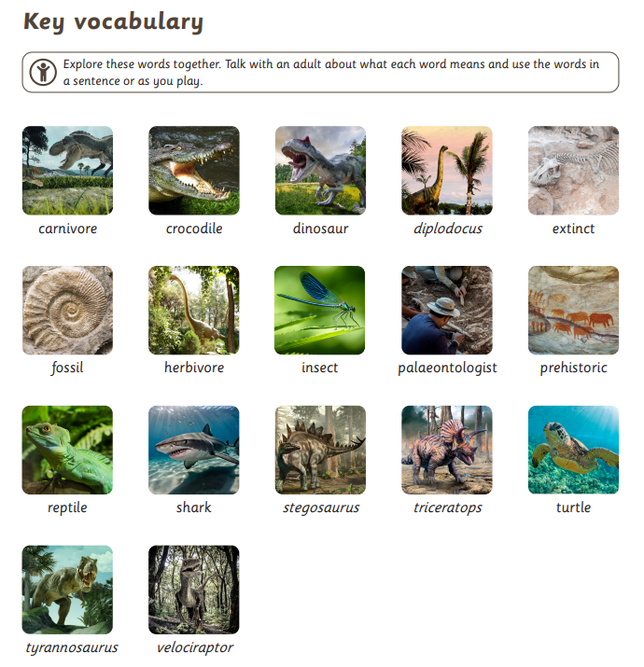Screen dimensions: 644x667
Task: Click the spiral ammonite fossil picture
Action: 68,310
